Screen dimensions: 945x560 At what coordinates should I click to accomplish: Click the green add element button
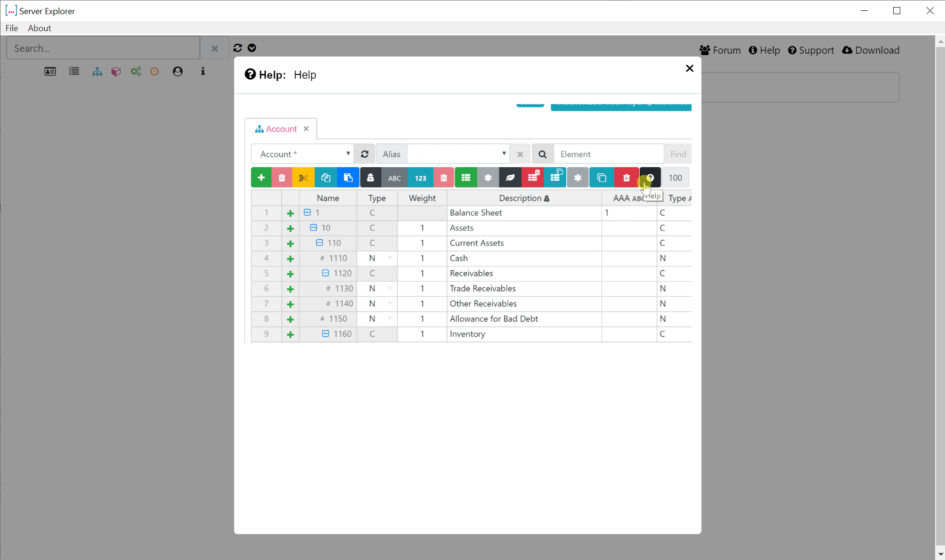[x=261, y=178]
